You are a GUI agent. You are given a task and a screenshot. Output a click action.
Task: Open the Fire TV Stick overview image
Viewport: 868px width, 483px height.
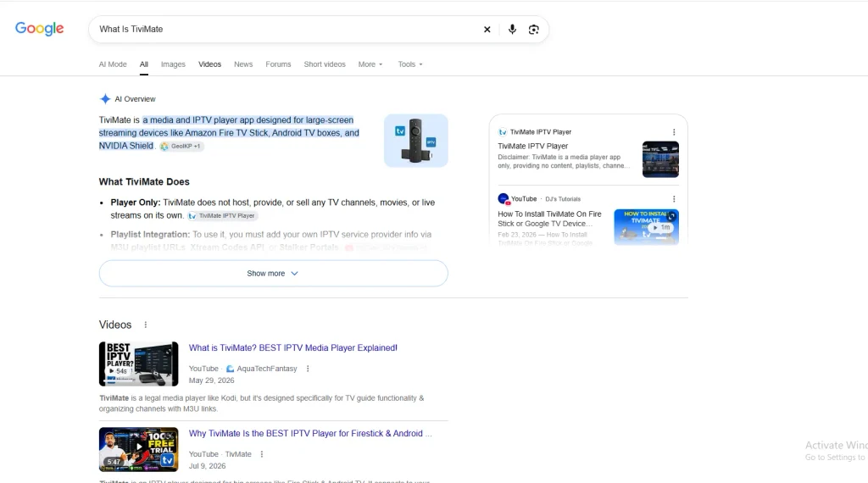(415, 141)
